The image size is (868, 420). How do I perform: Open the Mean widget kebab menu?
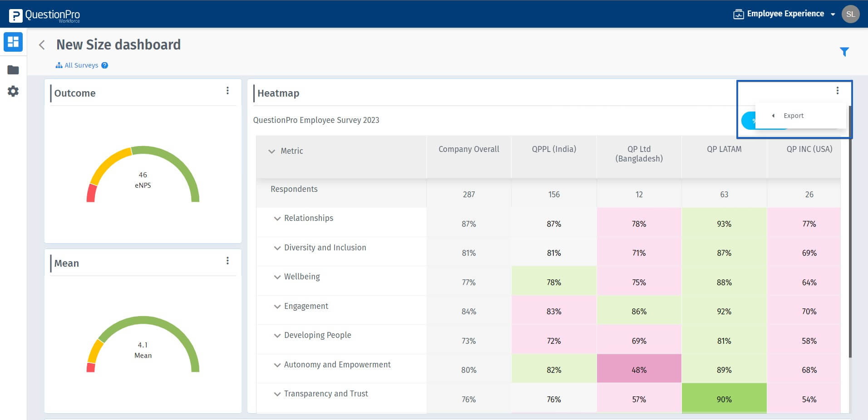coord(227,260)
